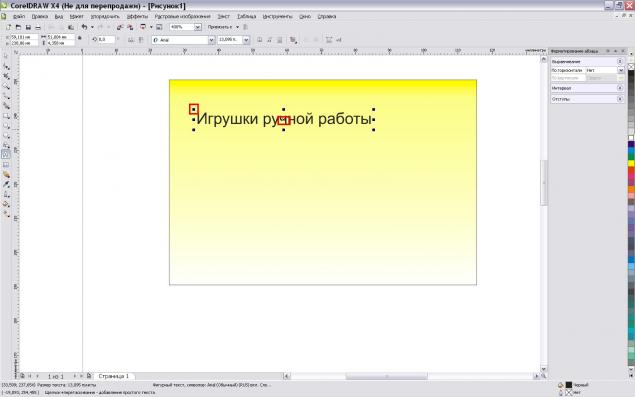Open the zoom level dropdown
635x397 pixels.
(x=198, y=27)
